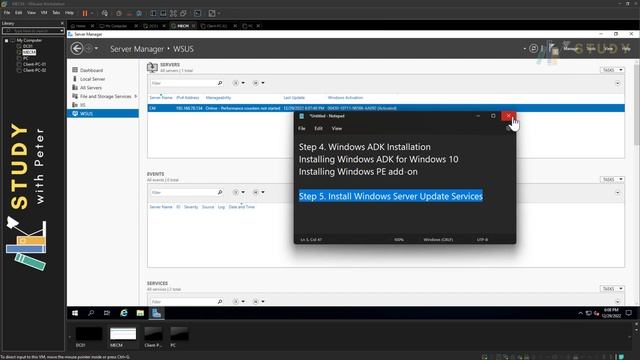
Task: Open the Notepad File menu
Action: pyautogui.click(x=302, y=129)
